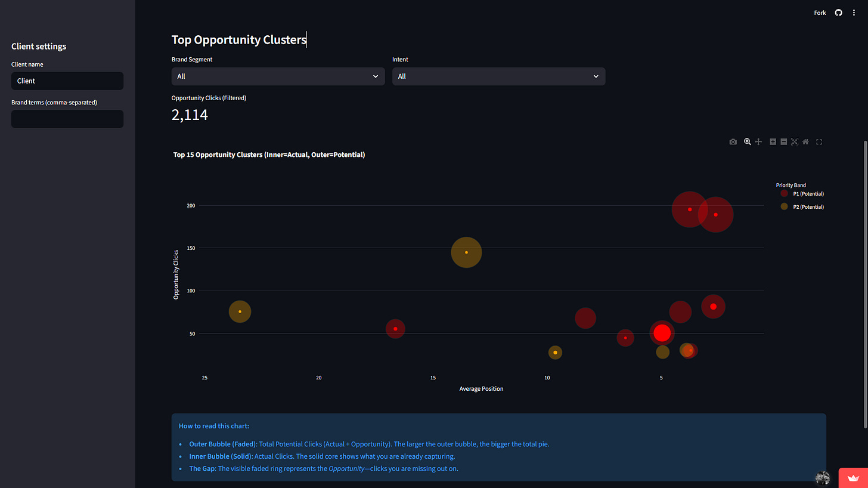Screen dimensions: 868x488
Task: Open the GitHub repository icon in the header
Action: (x=838, y=13)
